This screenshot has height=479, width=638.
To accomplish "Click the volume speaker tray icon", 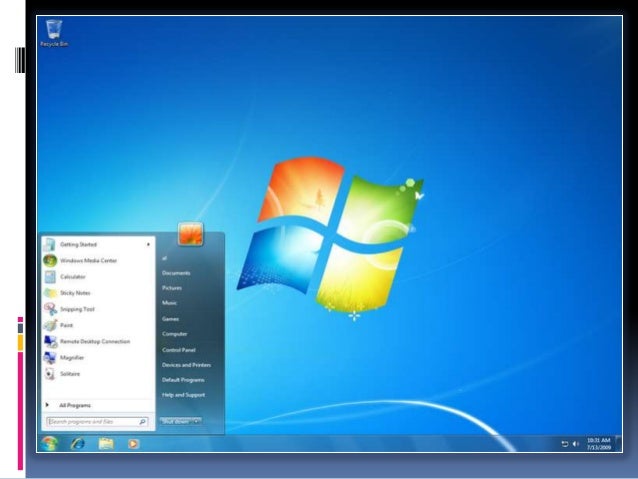I will pyautogui.click(x=575, y=444).
